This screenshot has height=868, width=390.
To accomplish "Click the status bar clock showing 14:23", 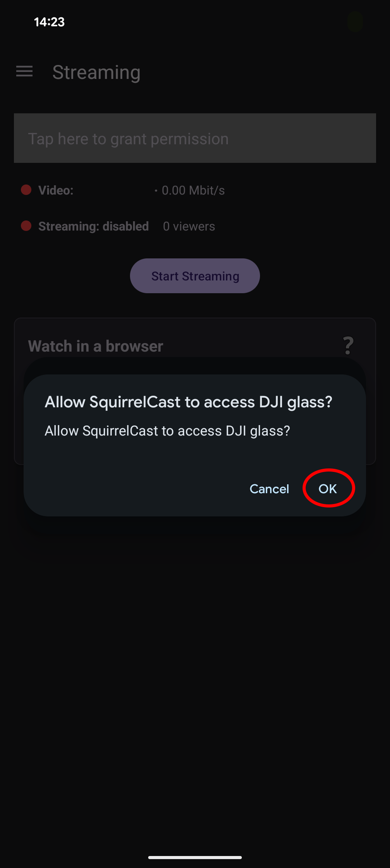I will [49, 22].
